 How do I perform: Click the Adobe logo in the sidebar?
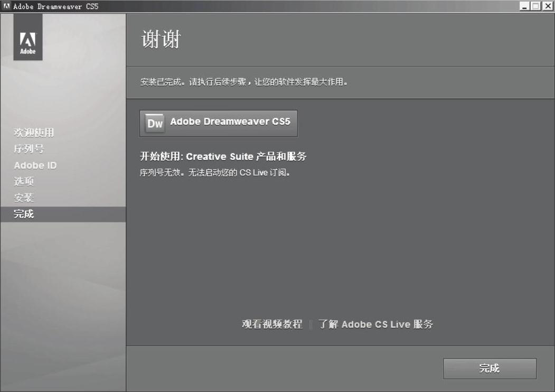point(28,37)
